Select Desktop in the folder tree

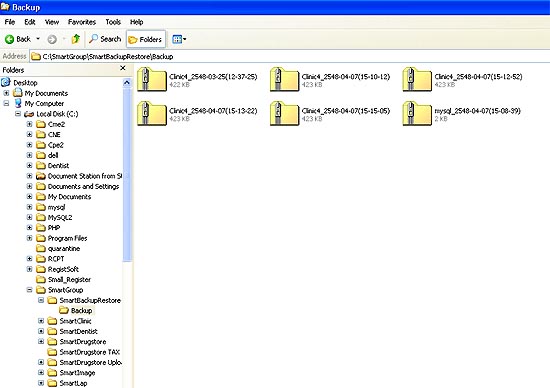click(25, 83)
